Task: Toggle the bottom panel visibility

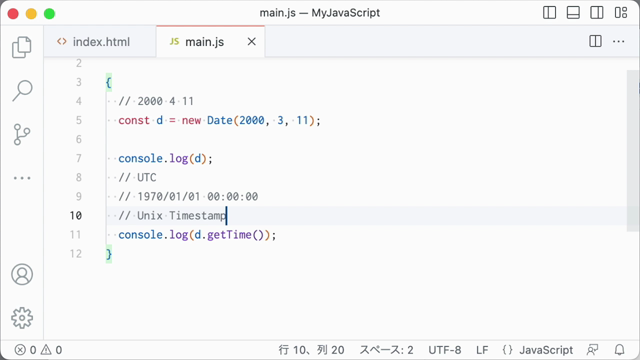Action: (573, 13)
